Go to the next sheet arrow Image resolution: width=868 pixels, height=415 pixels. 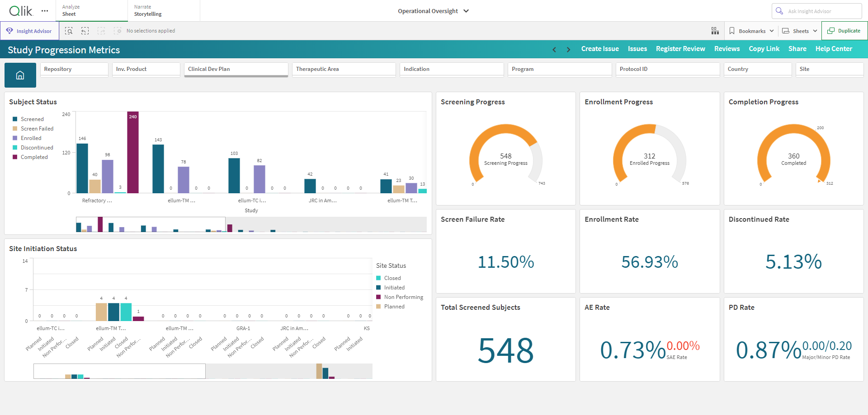click(568, 49)
